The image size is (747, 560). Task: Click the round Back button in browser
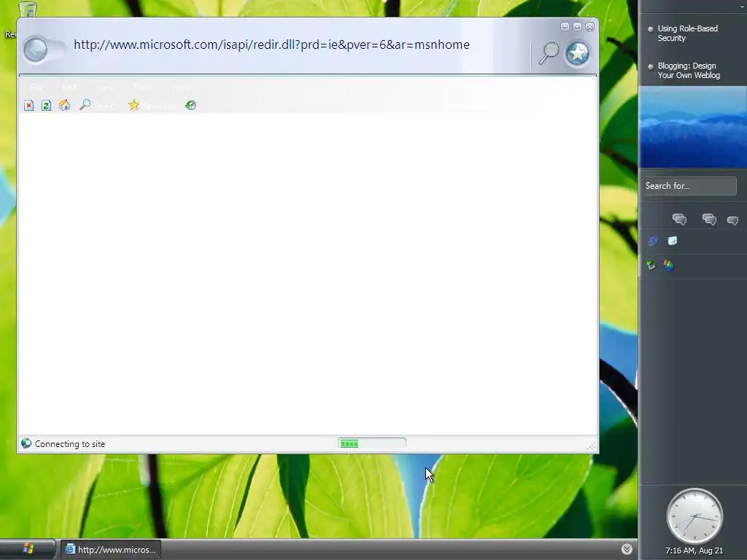coord(36,50)
